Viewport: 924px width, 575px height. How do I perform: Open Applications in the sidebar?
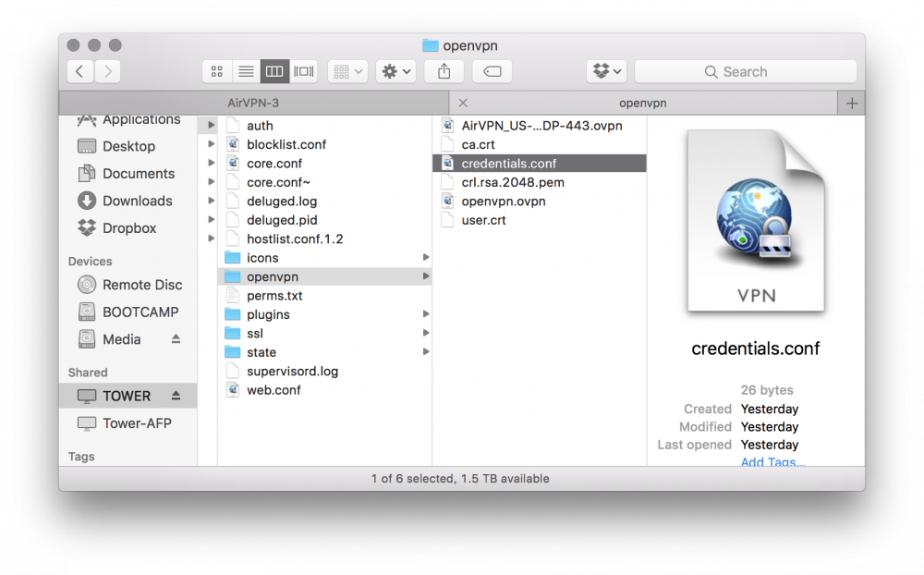point(128,120)
